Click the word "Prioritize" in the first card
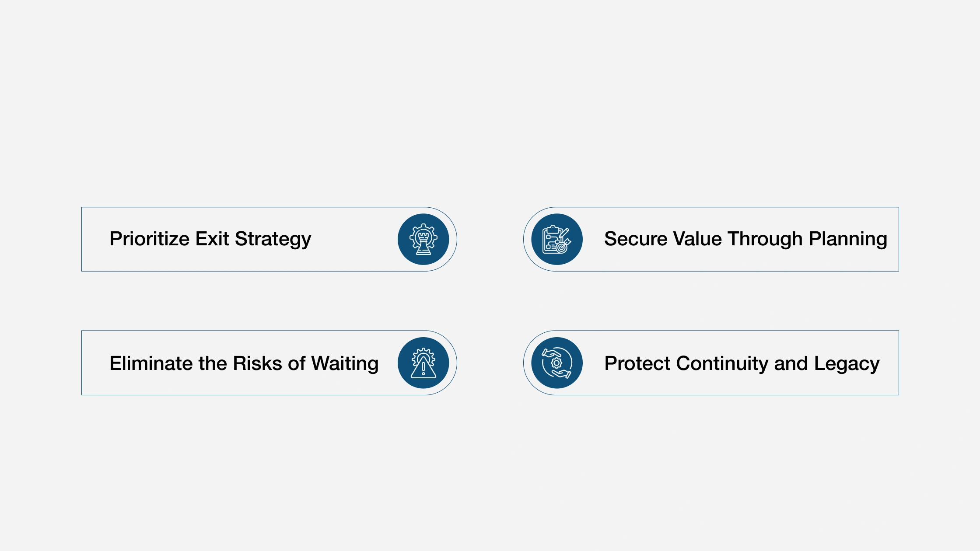Viewport: 980px width, 551px height. pos(150,239)
